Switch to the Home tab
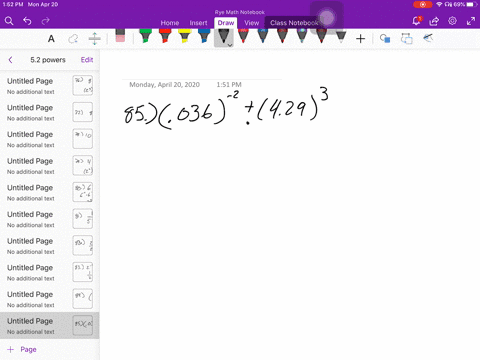Image resolution: width=480 pixels, height=360 pixels. [170, 23]
